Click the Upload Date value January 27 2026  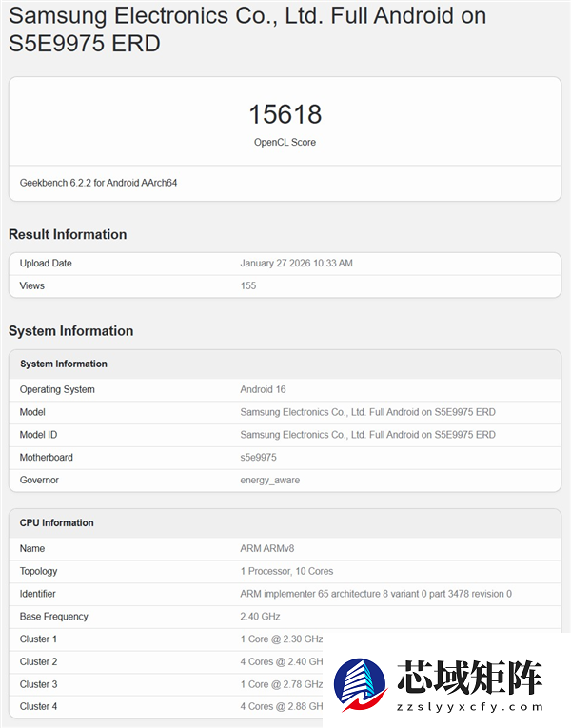pyautogui.click(x=296, y=264)
